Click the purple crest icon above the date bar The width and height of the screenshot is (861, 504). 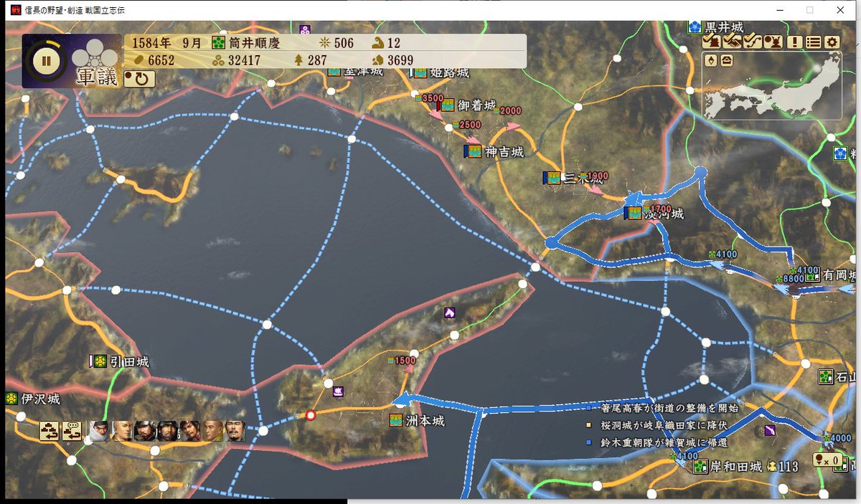point(306,30)
